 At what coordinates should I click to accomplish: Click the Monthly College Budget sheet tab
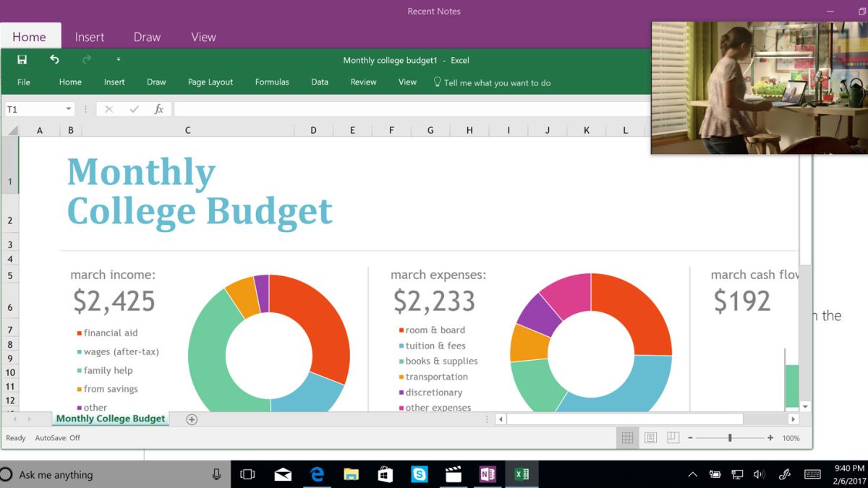(111, 419)
